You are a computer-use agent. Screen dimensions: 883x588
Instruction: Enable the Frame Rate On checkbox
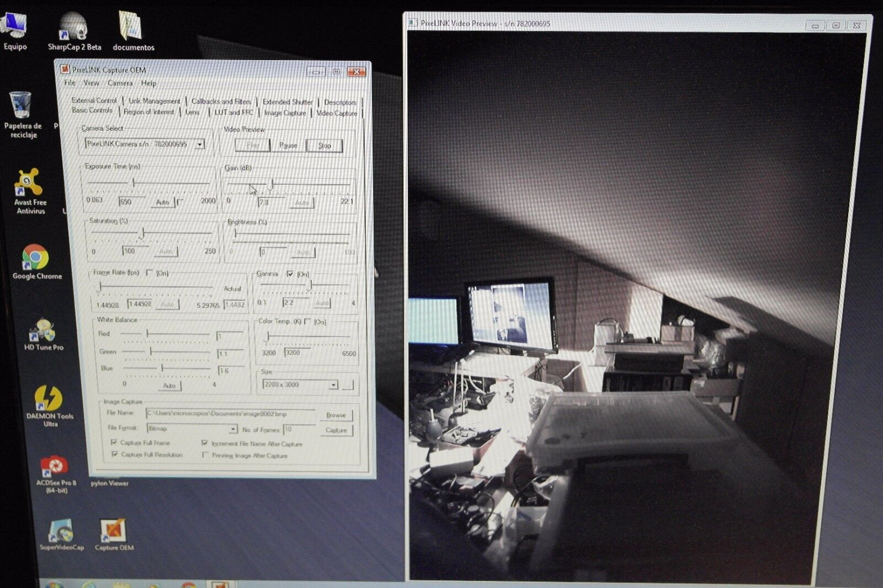coord(149,272)
